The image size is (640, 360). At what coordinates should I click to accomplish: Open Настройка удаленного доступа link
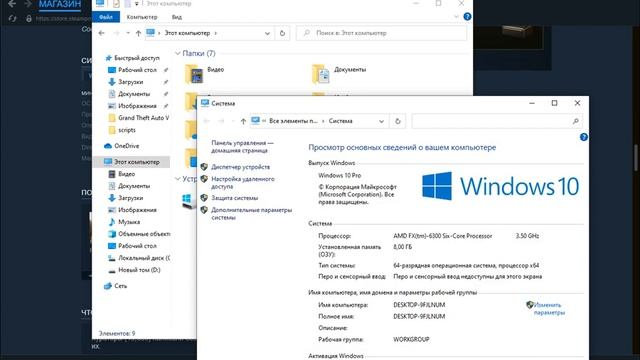click(x=243, y=182)
